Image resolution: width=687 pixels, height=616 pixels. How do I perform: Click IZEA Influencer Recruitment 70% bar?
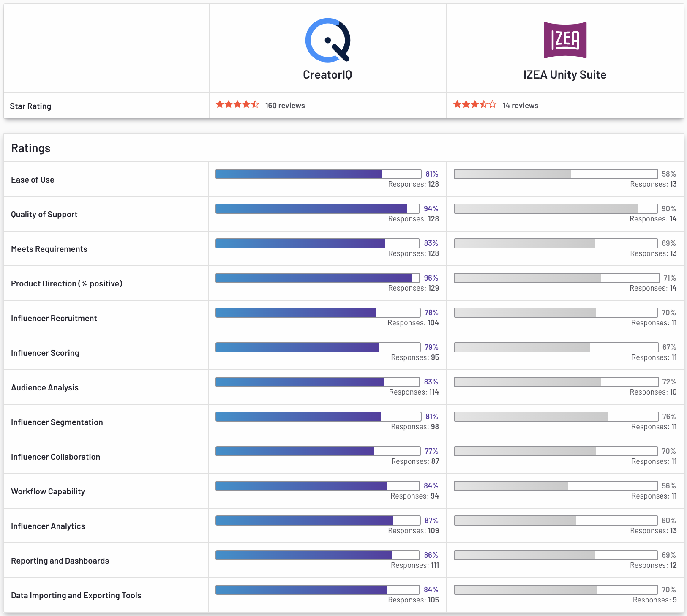(556, 313)
